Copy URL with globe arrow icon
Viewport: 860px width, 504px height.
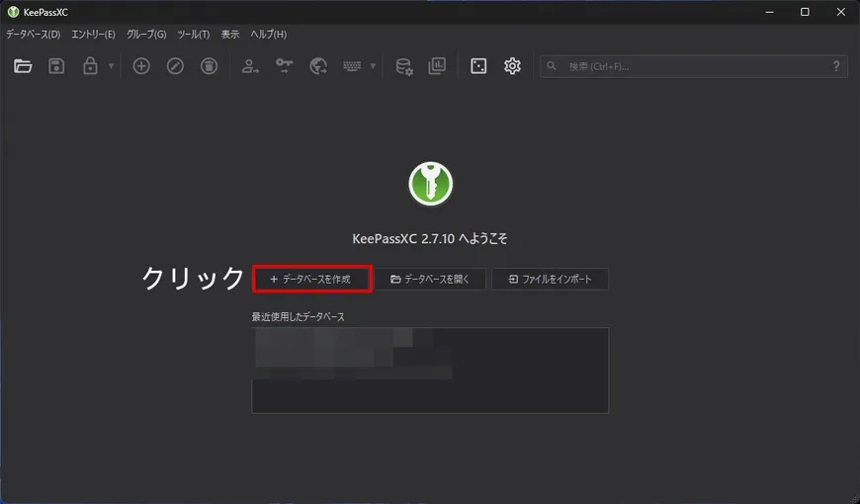(318, 66)
